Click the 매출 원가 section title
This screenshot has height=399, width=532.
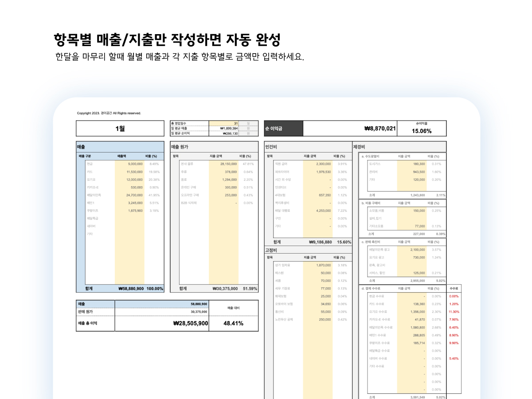[x=179, y=146]
